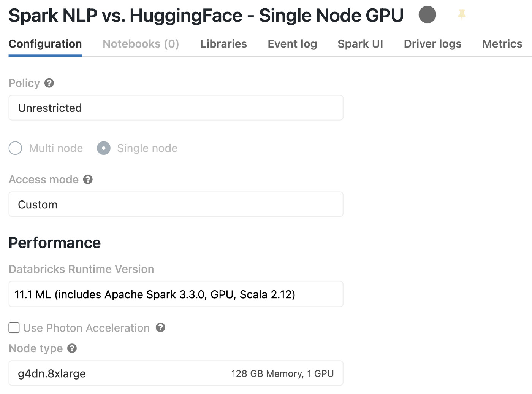
Task: Switch to the Configuration tab
Action: [45, 44]
